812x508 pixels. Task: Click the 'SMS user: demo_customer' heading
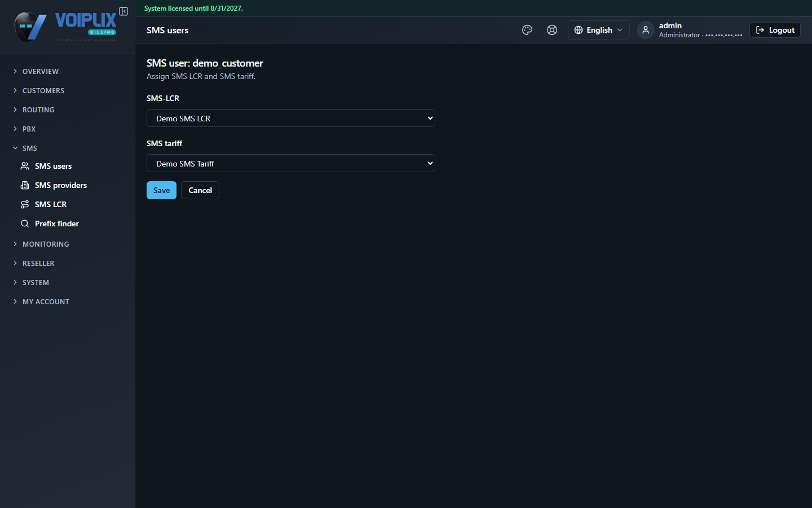pyautogui.click(x=205, y=63)
